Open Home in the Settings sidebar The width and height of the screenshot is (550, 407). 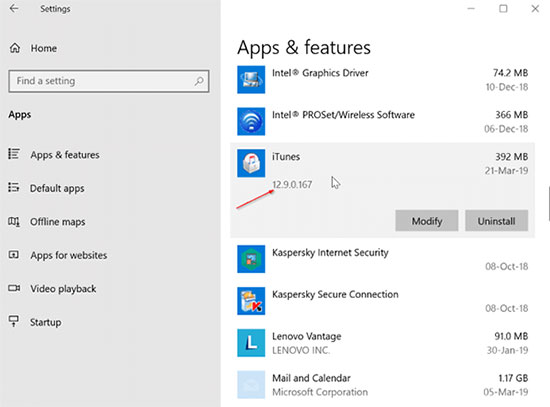43,48
